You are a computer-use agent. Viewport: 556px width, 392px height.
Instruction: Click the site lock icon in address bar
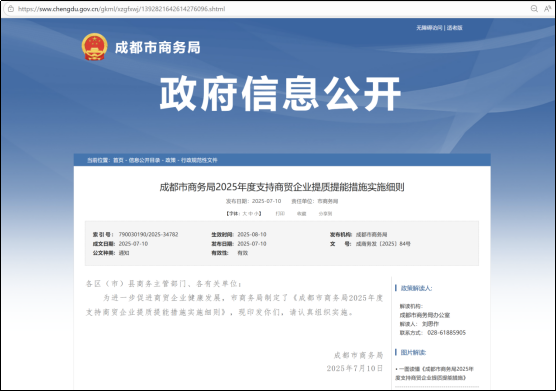click(11, 9)
